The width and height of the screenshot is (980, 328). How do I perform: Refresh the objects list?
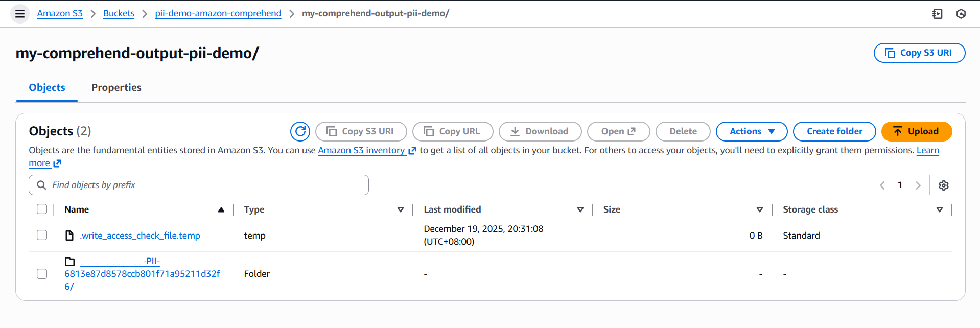click(x=300, y=131)
